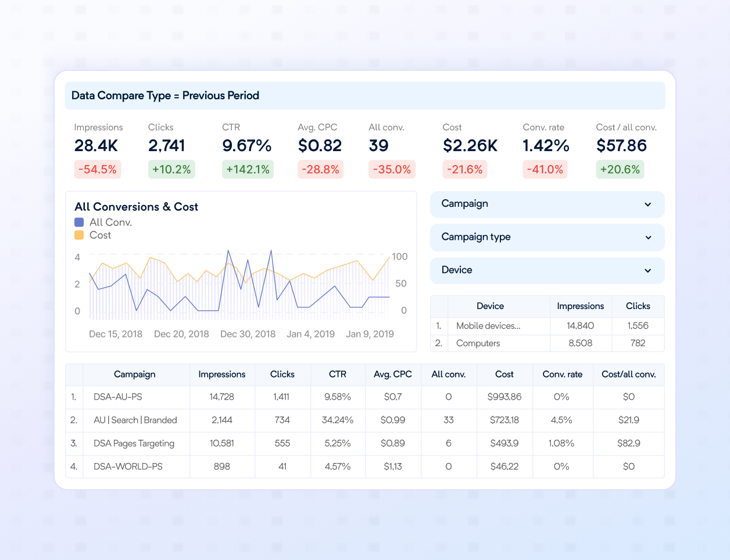Click the CTR +142.1% badge
This screenshot has height=560, width=730.
pos(248,170)
